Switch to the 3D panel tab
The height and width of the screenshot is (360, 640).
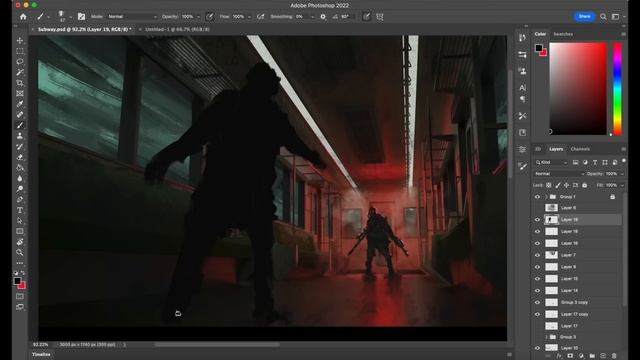538,149
